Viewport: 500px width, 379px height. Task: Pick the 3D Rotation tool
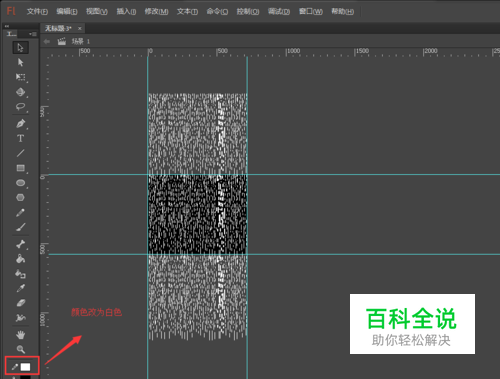20,92
